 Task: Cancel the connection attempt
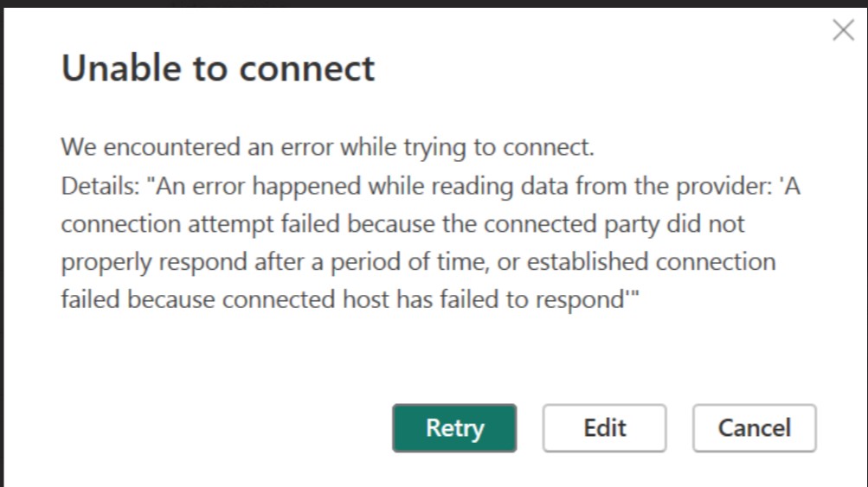click(754, 428)
